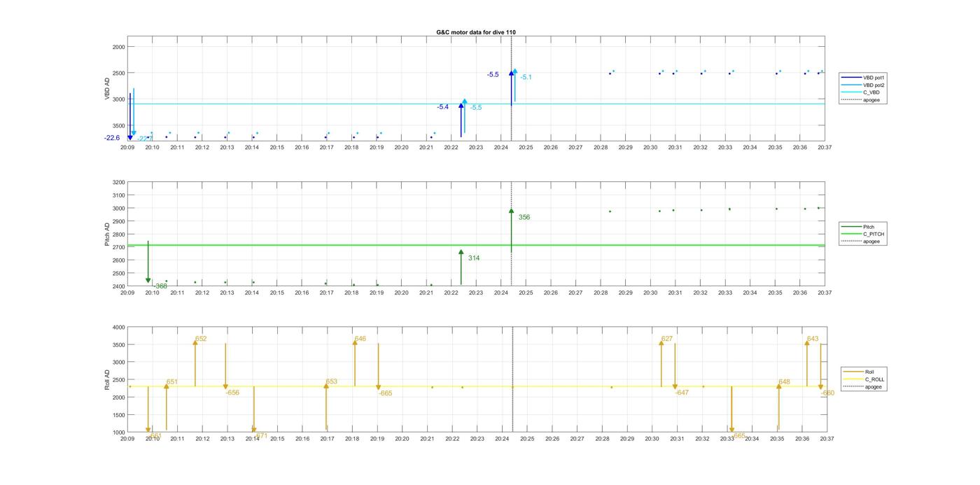Click the green arrowhead beside the '356' label
Screen dimensions: 980x485
pyautogui.click(x=512, y=211)
